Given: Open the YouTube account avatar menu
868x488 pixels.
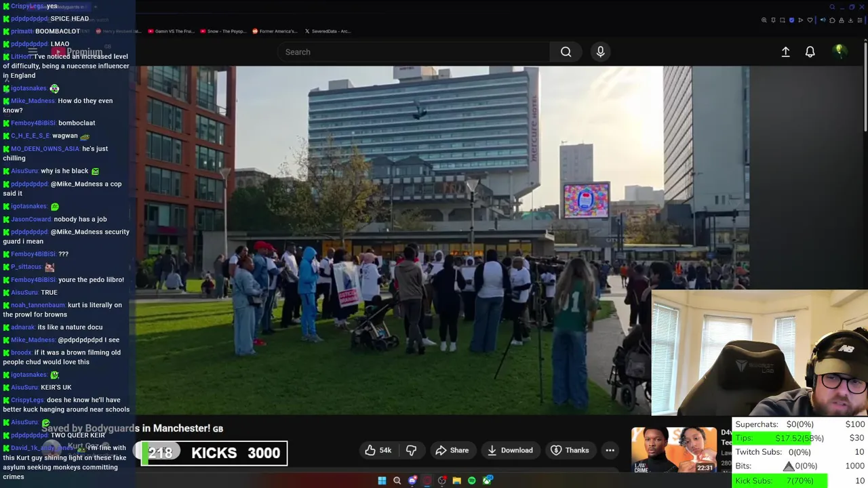Looking at the screenshot, I should pyautogui.click(x=840, y=52).
